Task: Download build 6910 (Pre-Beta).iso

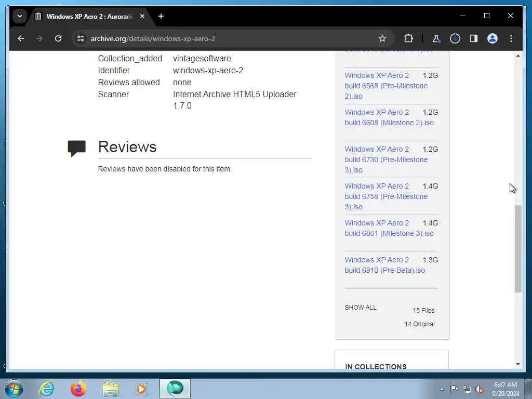Action: (x=385, y=265)
